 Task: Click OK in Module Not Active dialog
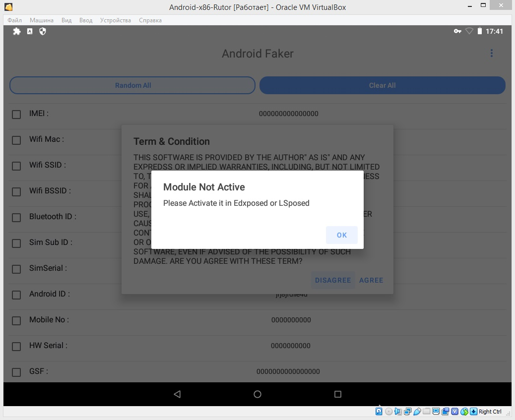(x=341, y=235)
